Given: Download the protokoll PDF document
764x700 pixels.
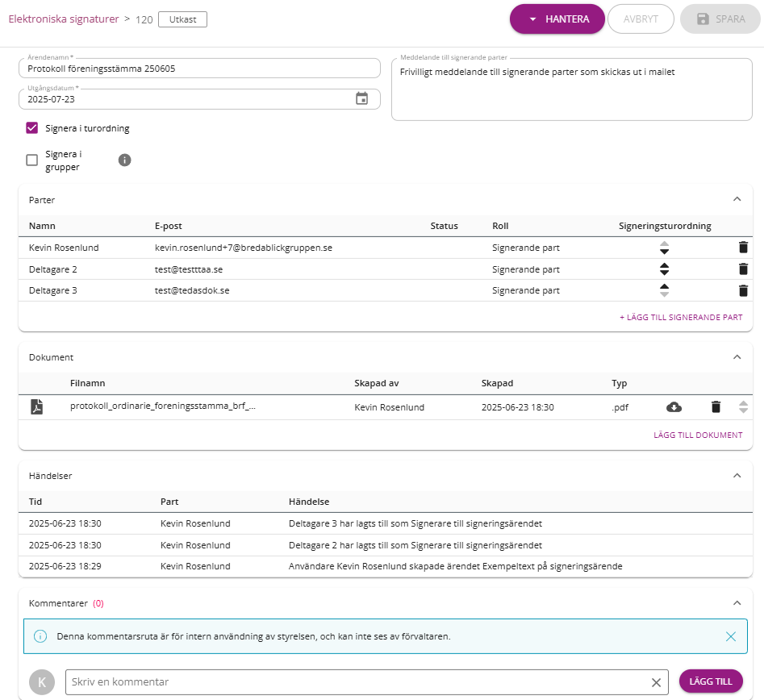Looking at the screenshot, I should [674, 406].
